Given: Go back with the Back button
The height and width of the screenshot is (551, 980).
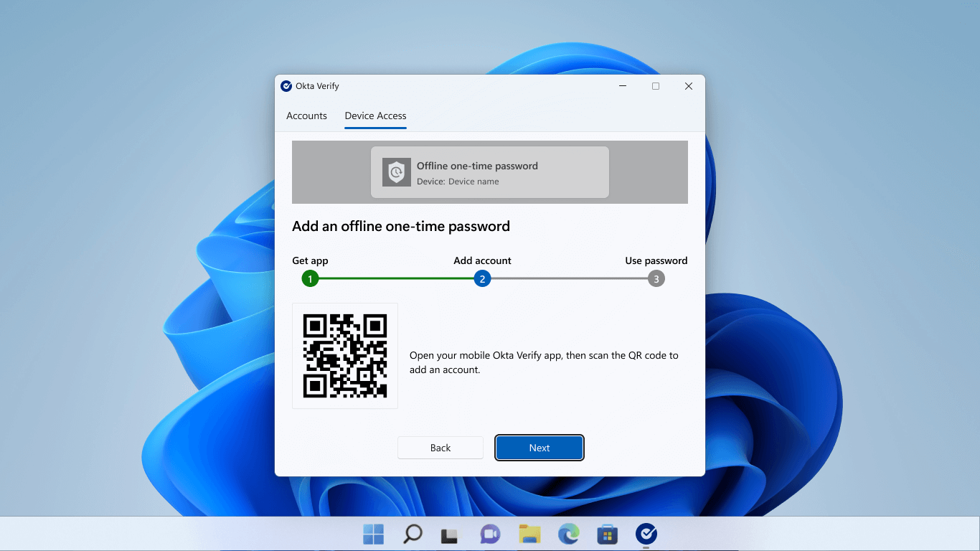Looking at the screenshot, I should 440,448.
